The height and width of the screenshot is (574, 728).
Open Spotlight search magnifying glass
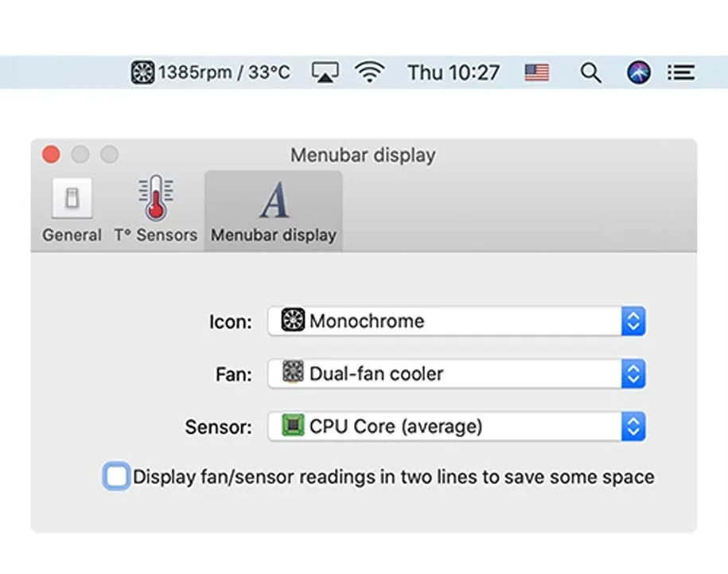point(590,73)
